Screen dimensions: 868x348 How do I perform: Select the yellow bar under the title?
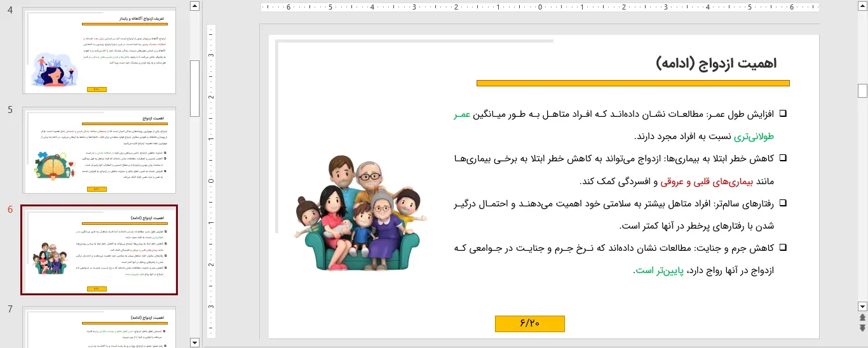(633, 83)
